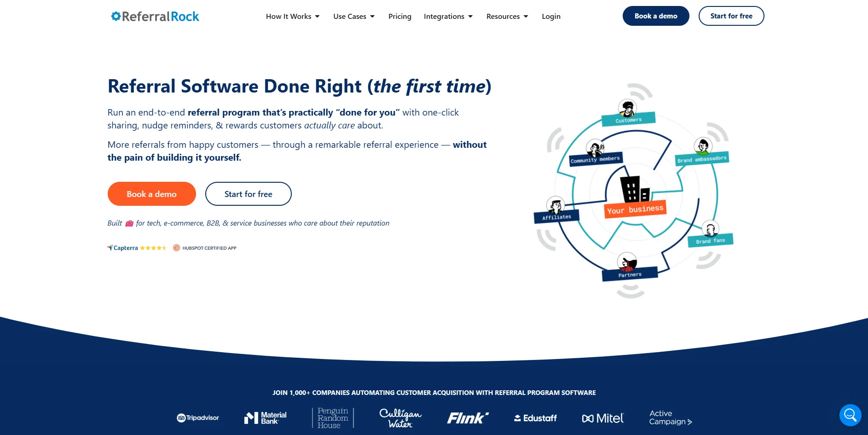
Task: Click the Flink logo
Action: [x=468, y=418]
